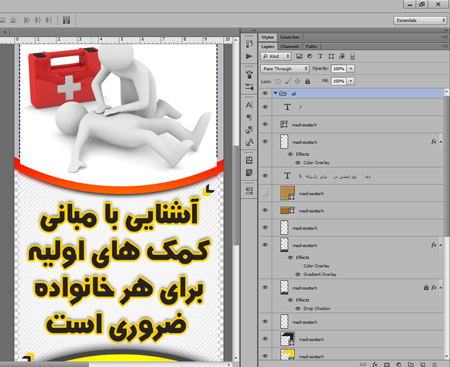Click the Lock all padlock icon
The height and width of the screenshot is (367, 450).
click(x=307, y=81)
